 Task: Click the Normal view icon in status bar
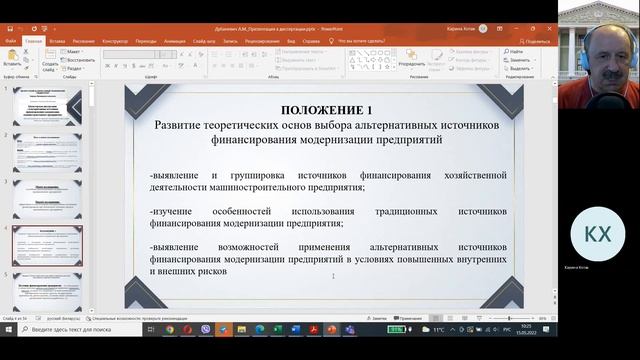(x=436, y=318)
